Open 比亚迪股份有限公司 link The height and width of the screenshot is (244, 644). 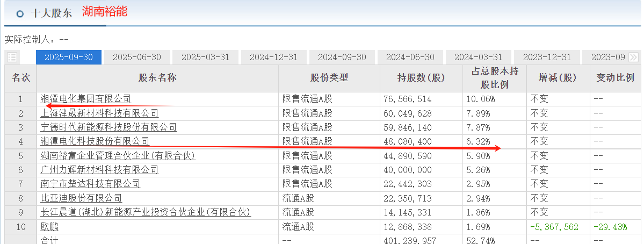(81, 198)
